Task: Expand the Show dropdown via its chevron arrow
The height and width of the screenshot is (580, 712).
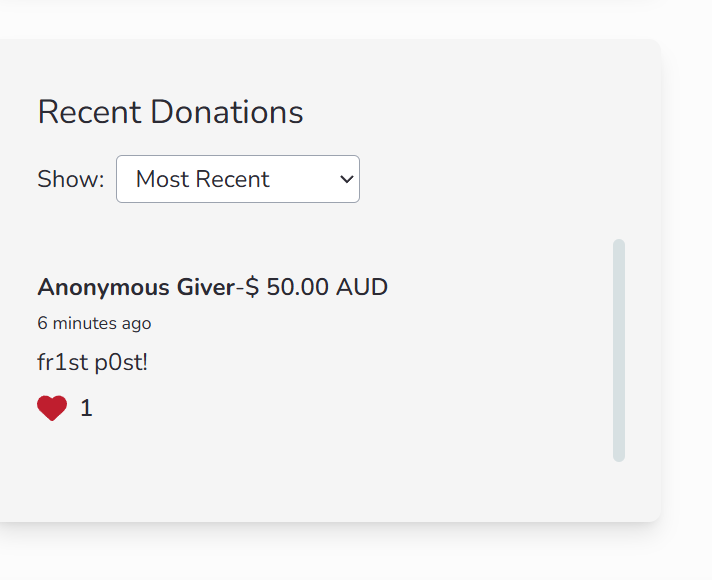Action: click(346, 179)
